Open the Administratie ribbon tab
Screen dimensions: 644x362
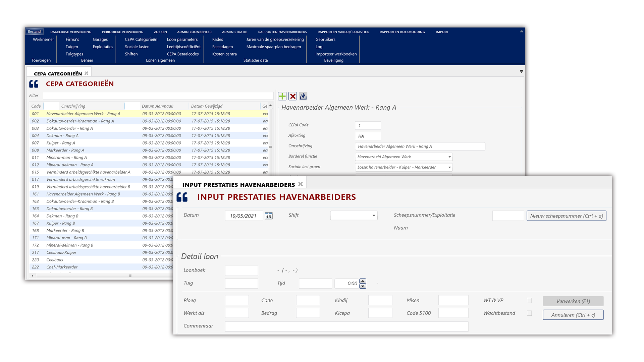234,32
